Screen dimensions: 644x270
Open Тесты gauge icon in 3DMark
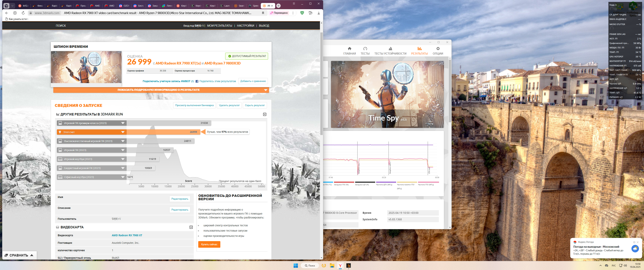(x=365, y=49)
